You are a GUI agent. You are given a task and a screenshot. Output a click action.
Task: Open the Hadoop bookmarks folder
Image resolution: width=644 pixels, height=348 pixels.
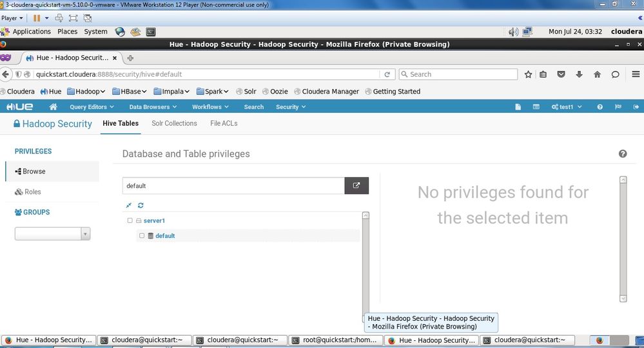(x=86, y=92)
